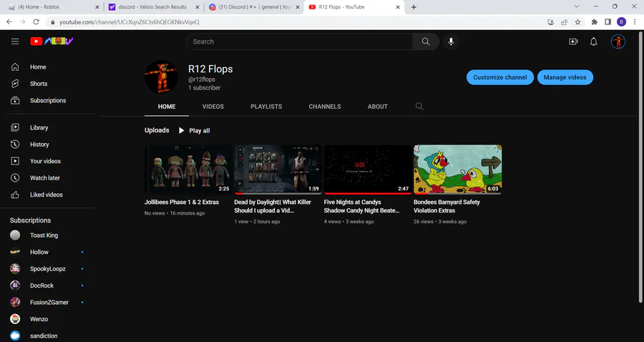
Task: Switch to the Discord browser tab
Action: 254,7
